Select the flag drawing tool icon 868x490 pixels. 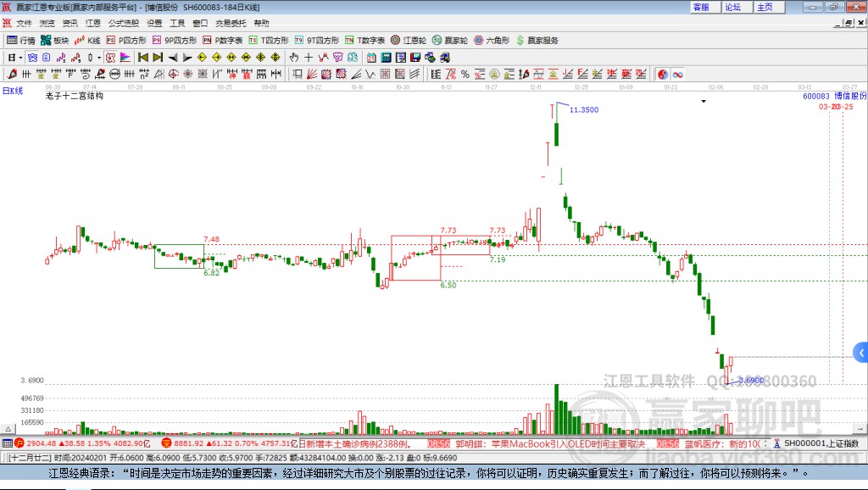click(x=124, y=57)
